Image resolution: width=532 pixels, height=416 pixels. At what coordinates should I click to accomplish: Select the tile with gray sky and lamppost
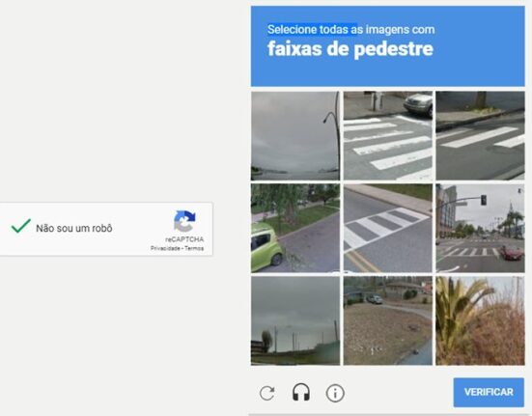click(295, 136)
